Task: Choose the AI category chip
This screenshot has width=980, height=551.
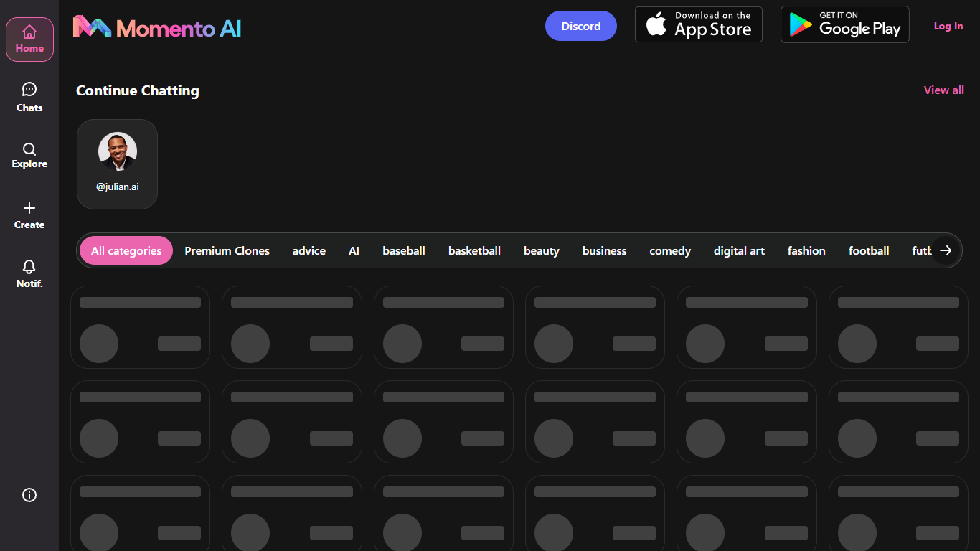Action: [x=354, y=250]
